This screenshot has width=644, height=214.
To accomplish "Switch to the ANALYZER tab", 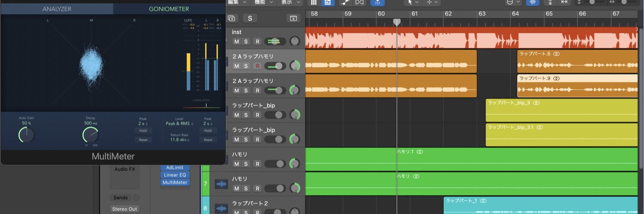I will [x=57, y=9].
